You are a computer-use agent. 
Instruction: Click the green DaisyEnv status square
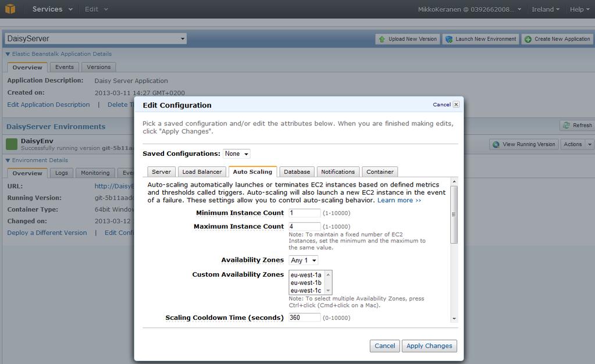pyautogui.click(x=12, y=144)
